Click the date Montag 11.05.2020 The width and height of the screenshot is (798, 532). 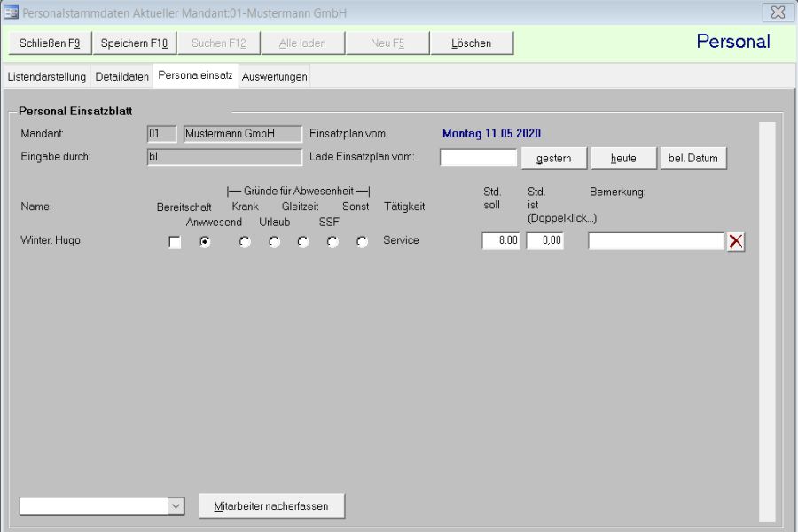click(491, 134)
